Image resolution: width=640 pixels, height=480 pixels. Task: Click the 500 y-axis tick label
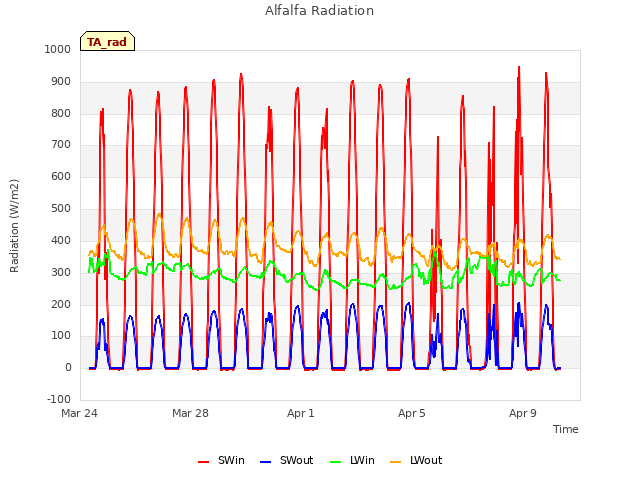click(x=61, y=209)
